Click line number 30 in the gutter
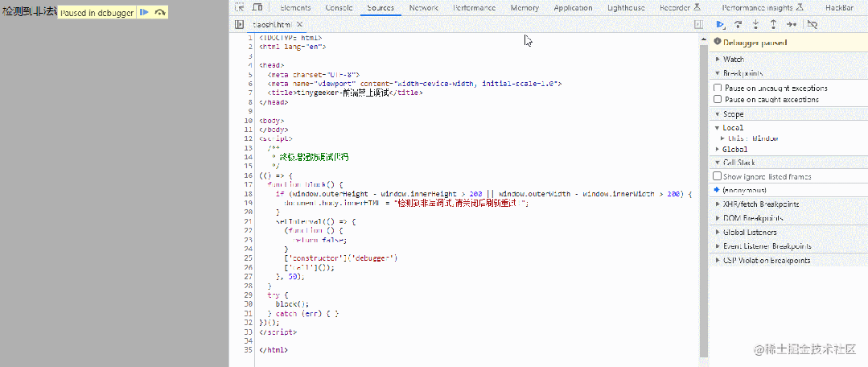868x367 pixels. pos(249,304)
